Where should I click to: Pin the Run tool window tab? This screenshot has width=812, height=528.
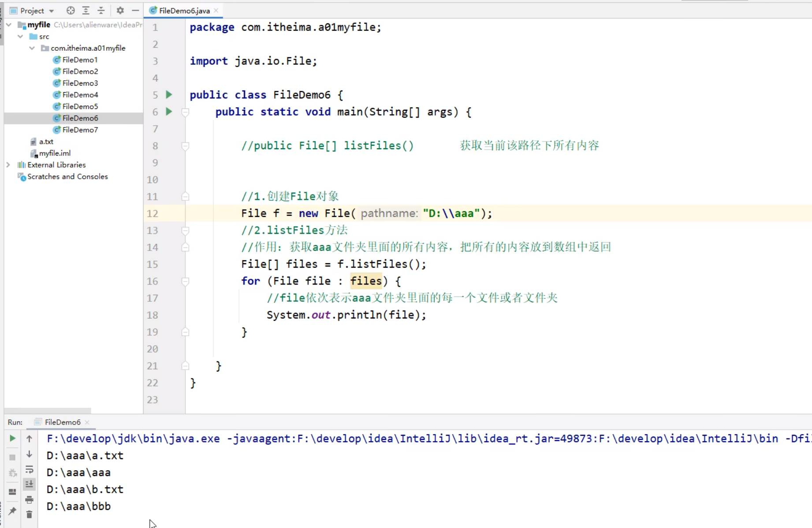coord(12,512)
